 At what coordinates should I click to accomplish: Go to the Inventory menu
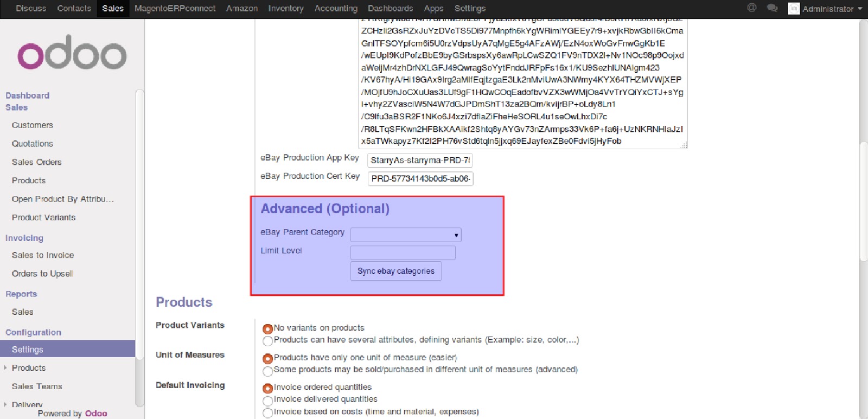click(286, 9)
